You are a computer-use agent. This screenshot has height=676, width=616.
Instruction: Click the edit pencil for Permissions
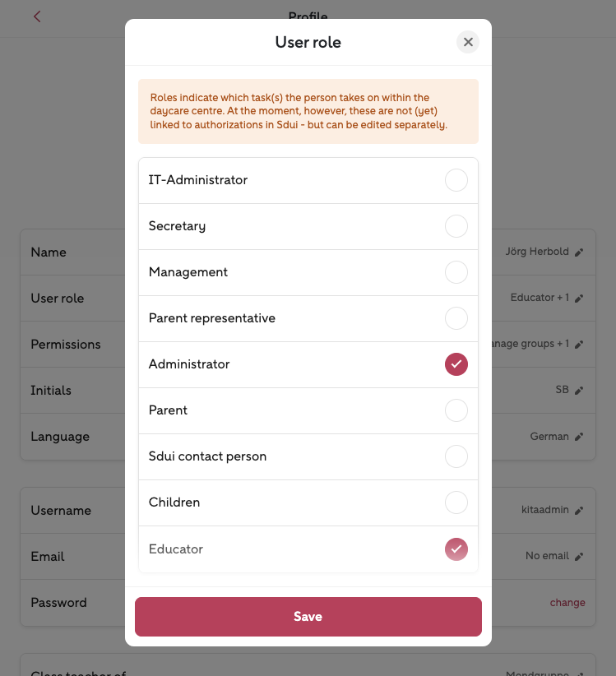(x=579, y=345)
